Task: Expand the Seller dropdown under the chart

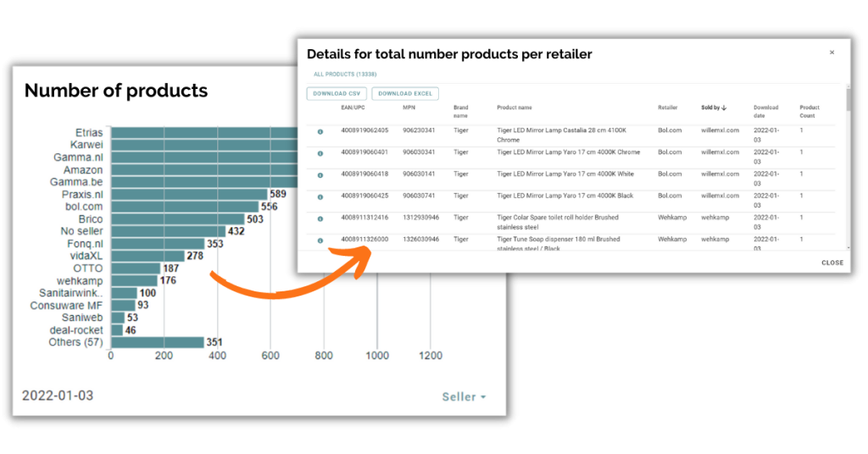Action: click(x=465, y=396)
